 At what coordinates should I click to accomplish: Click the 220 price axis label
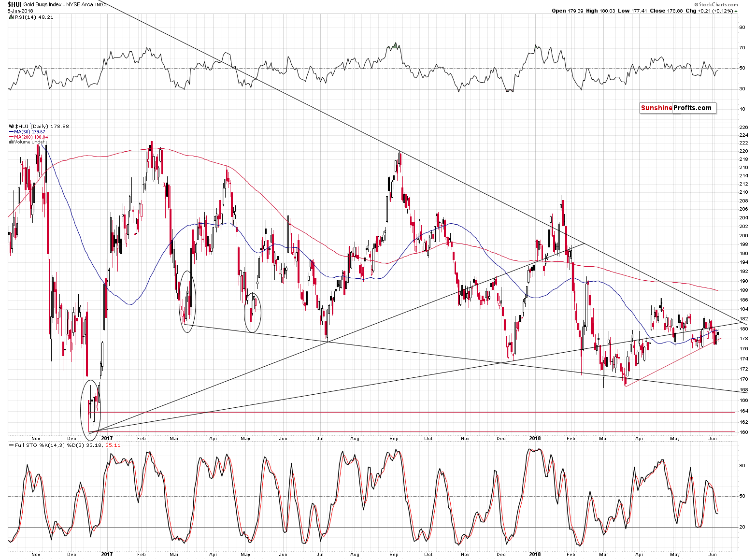744,151
